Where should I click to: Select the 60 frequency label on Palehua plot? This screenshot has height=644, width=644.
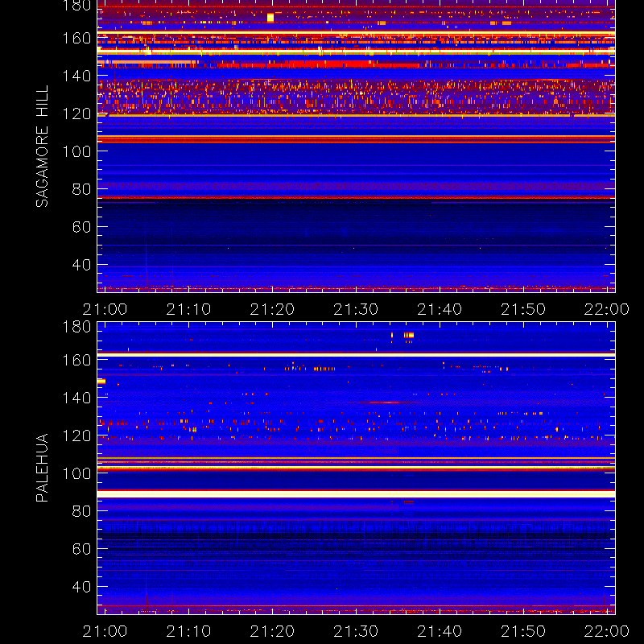81,549
